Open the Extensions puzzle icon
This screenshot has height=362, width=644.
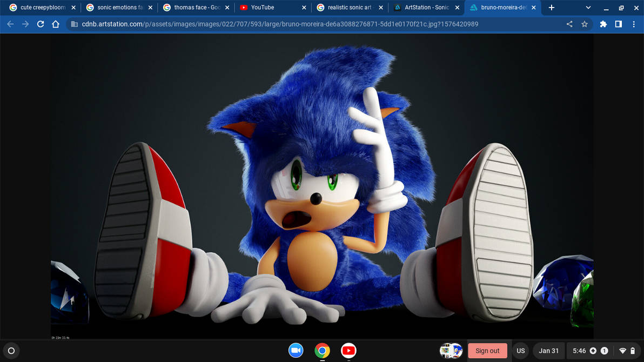pyautogui.click(x=603, y=24)
